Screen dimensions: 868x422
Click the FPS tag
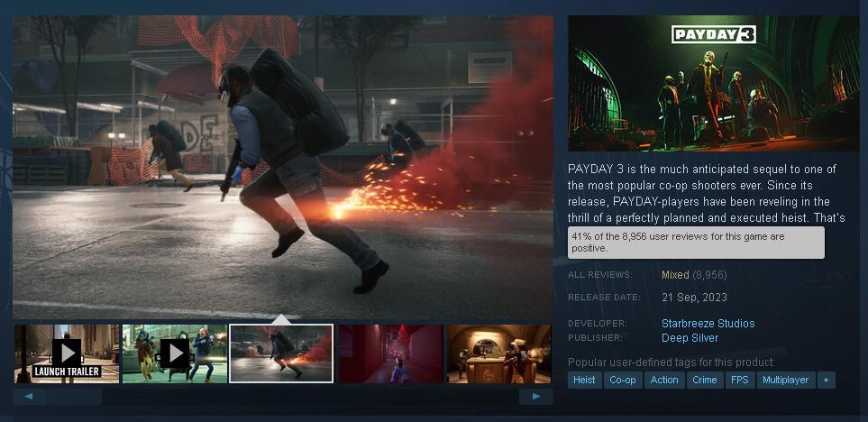click(740, 380)
